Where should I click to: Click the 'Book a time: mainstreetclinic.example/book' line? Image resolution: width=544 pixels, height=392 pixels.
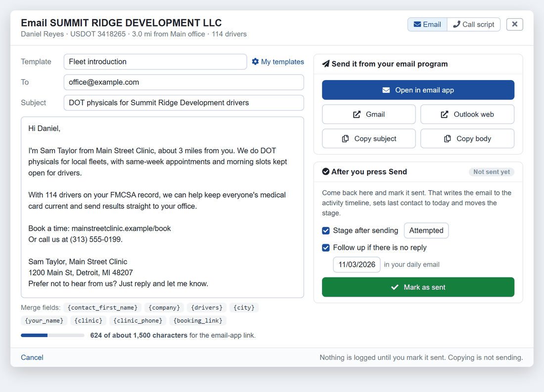point(99,228)
